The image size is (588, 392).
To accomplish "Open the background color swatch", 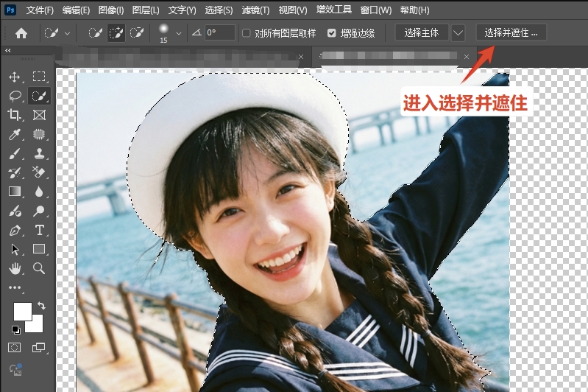I will click(36, 325).
